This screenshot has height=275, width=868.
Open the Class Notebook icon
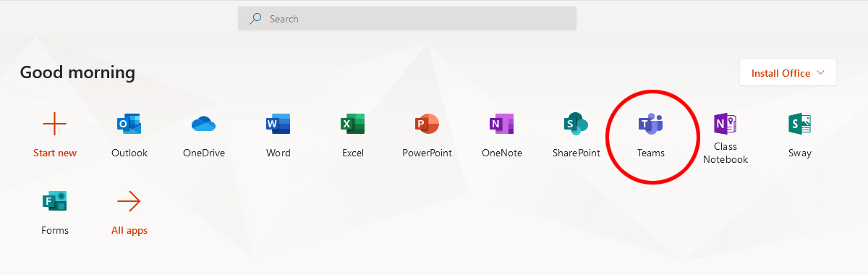coord(726,124)
